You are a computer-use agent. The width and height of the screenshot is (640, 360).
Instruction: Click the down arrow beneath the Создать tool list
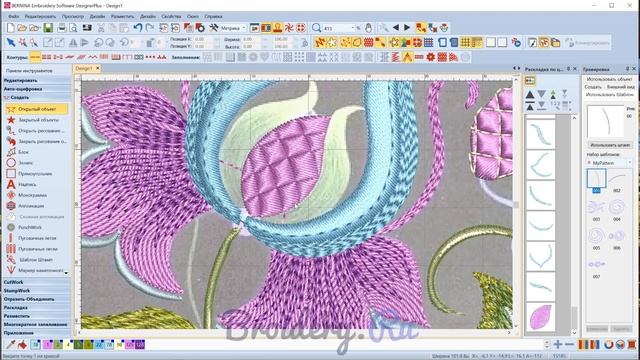click(x=66, y=273)
